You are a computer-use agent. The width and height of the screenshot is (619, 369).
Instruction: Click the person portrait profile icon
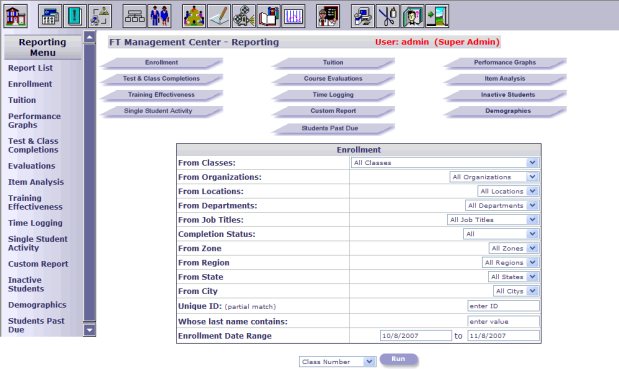click(x=413, y=16)
